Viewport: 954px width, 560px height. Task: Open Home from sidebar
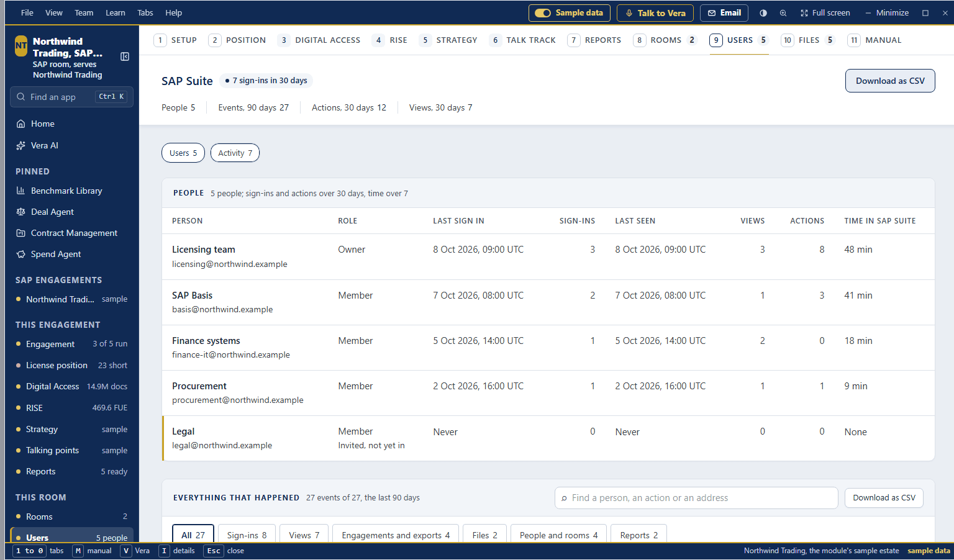72,124
